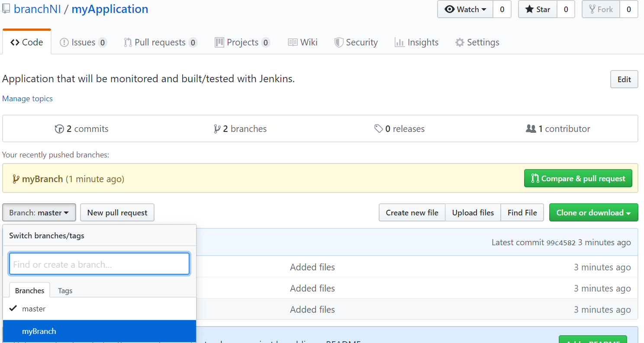
Task: Open the Clone or download dropdown
Action: pos(593,212)
